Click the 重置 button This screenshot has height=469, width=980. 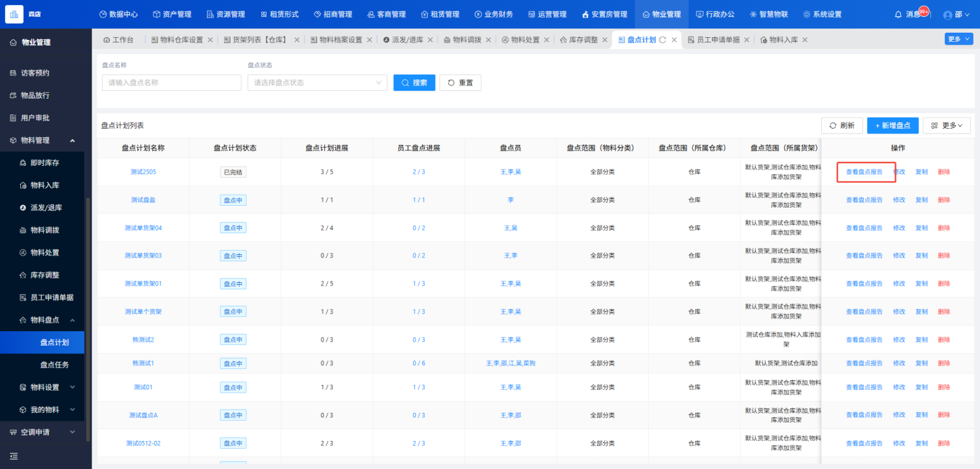(460, 83)
